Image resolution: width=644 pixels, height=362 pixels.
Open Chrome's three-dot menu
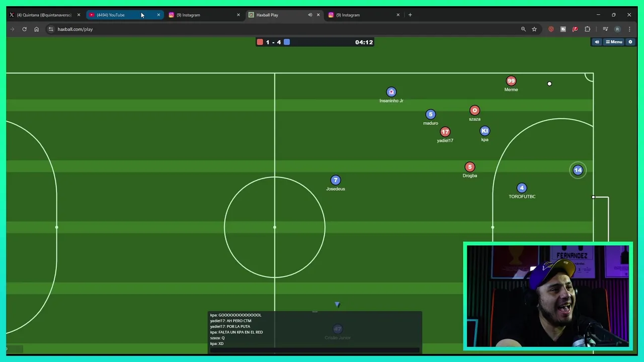tap(629, 29)
